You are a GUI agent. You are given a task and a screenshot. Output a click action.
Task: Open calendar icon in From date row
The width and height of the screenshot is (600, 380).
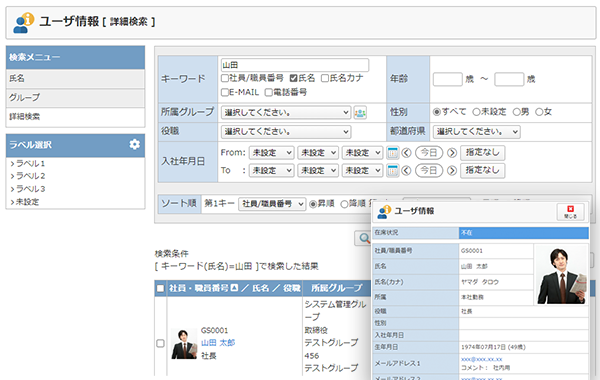[x=392, y=153]
